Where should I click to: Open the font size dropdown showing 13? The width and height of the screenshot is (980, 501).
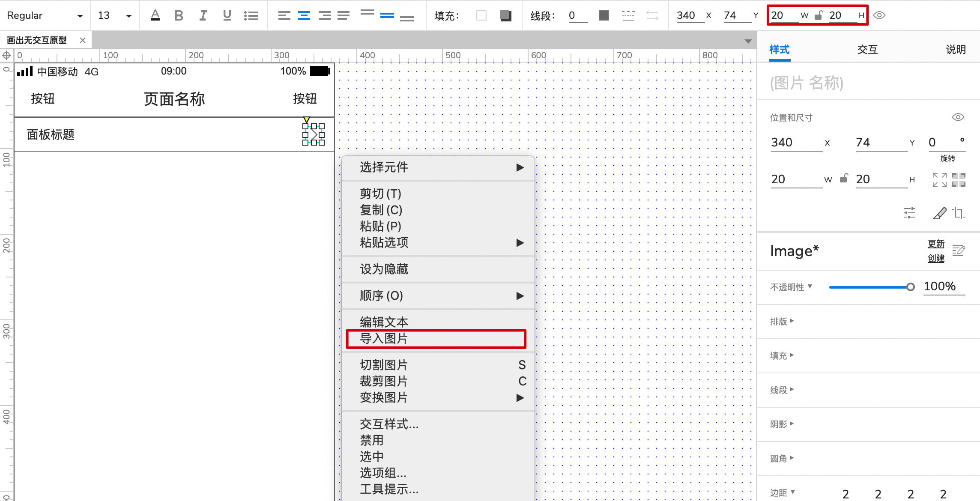[112, 15]
